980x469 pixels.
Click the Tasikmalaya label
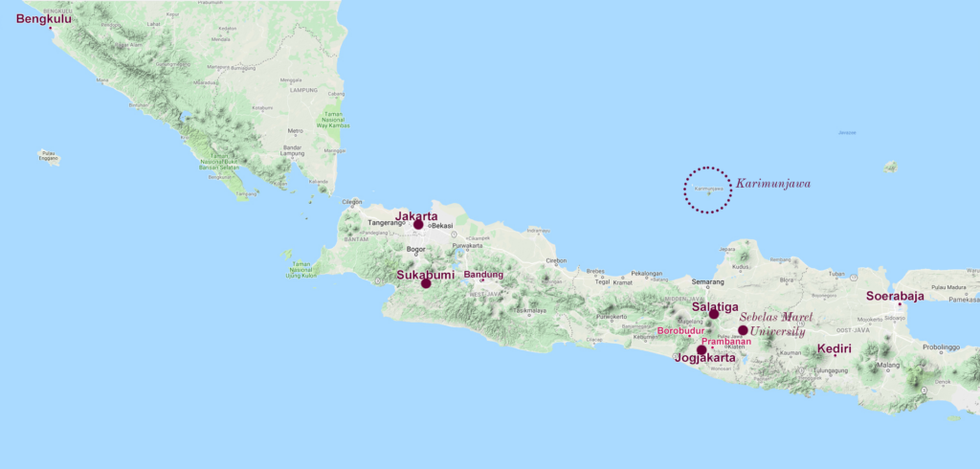[x=531, y=311]
